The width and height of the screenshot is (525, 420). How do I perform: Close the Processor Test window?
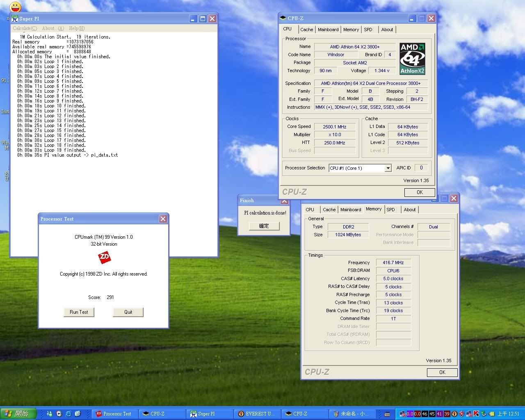click(x=163, y=219)
